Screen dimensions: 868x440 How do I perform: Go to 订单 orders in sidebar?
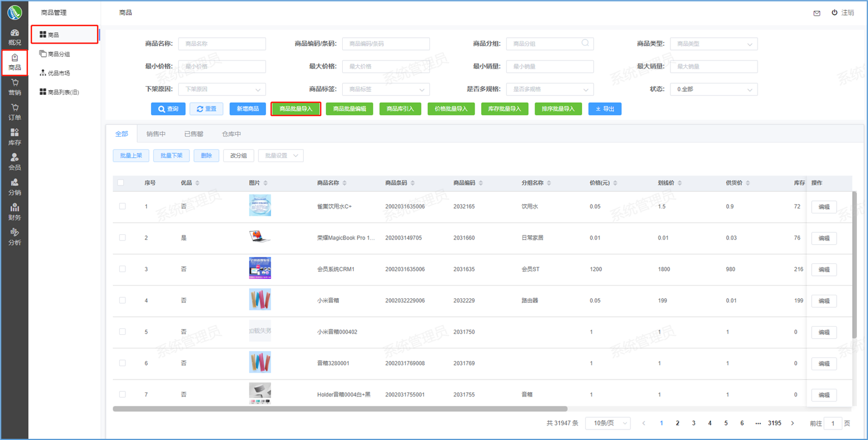[x=15, y=112]
